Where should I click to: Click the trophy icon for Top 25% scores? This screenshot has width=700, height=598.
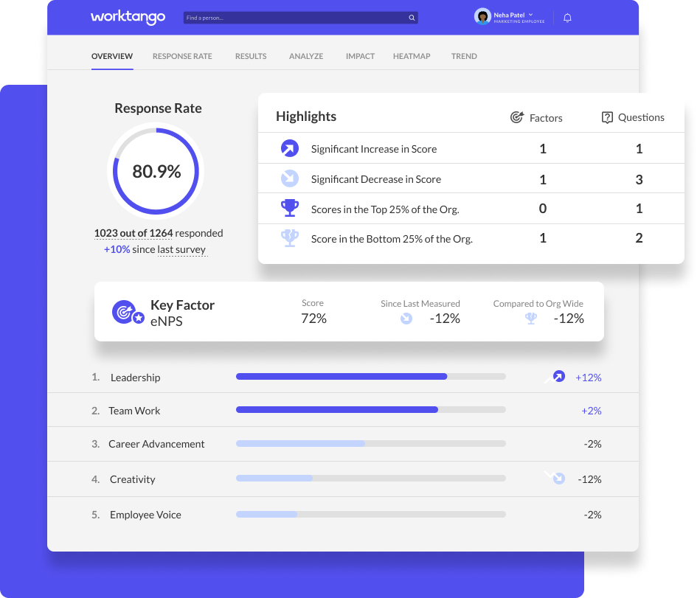(290, 208)
